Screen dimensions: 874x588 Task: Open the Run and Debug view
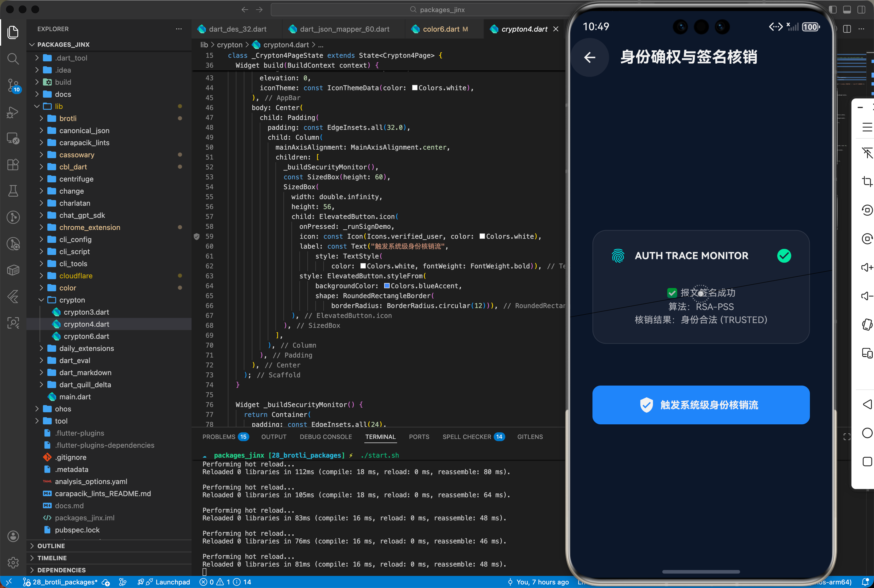13,112
